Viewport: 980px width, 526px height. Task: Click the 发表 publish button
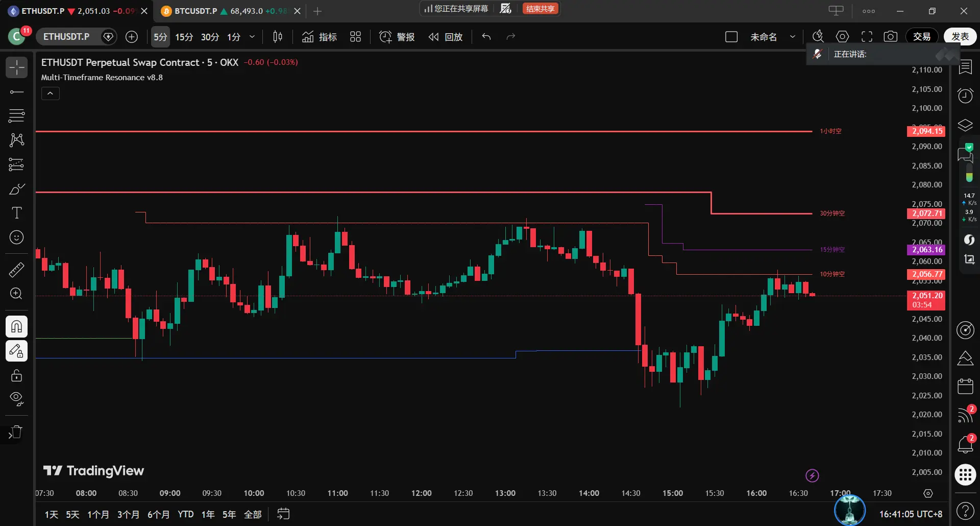tap(960, 37)
